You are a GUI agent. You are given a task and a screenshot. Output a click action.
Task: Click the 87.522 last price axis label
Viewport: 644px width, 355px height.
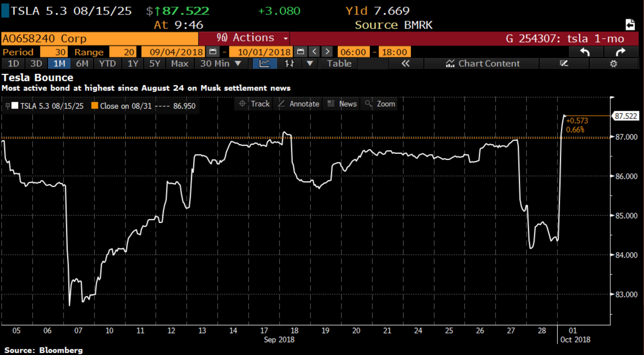(x=626, y=116)
